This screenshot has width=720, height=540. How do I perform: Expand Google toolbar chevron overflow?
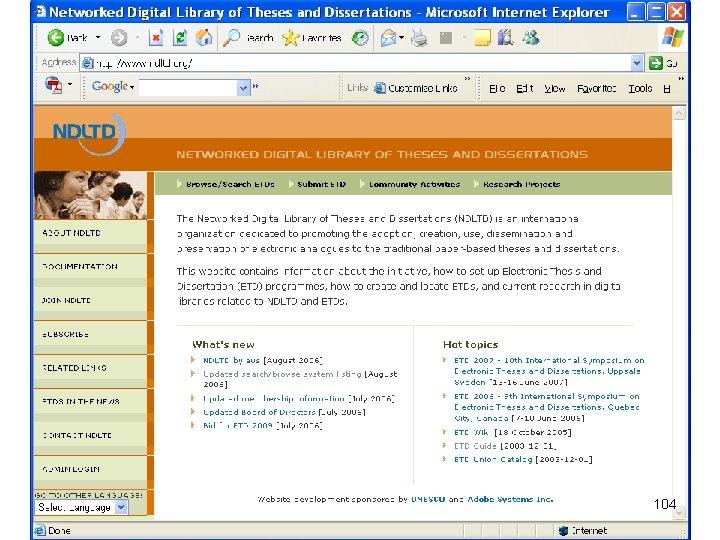pyautogui.click(x=255, y=86)
